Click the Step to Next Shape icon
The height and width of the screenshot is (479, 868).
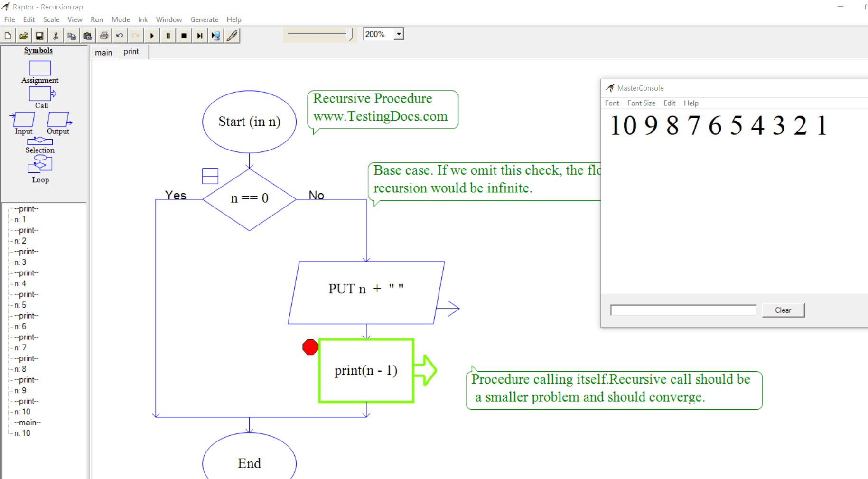click(x=199, y=35)
